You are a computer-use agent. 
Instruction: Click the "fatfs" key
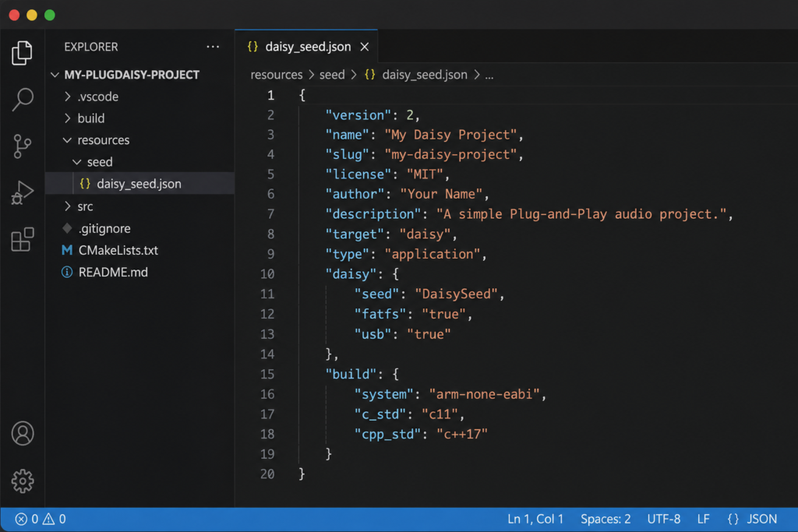point(380,315)
